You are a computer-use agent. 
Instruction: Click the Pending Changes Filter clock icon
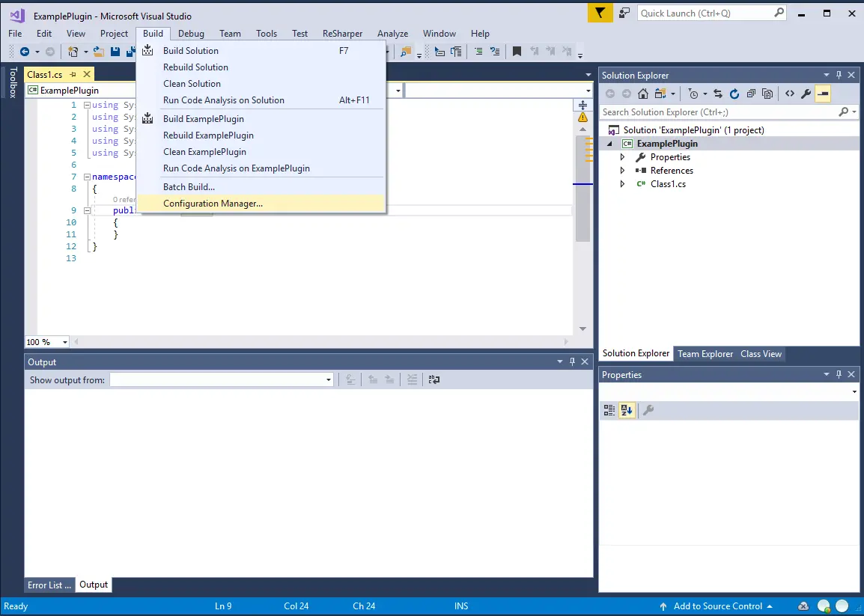click(693, 94)
